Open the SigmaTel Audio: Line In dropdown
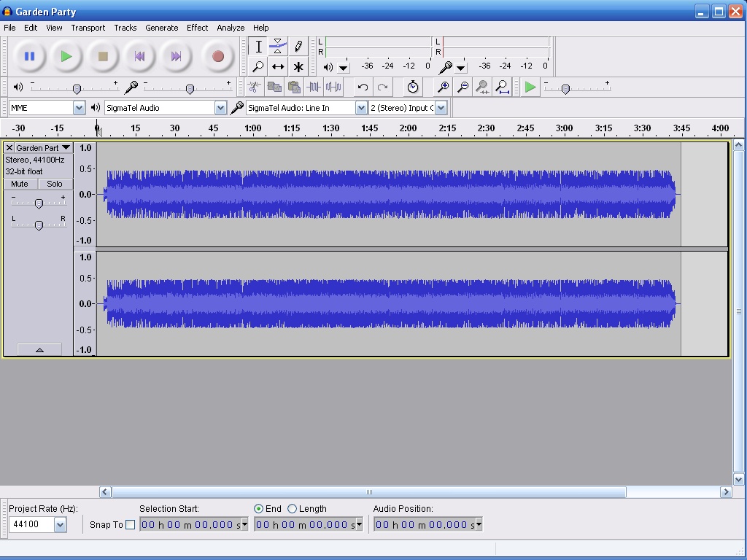 [x=361, y=108]
